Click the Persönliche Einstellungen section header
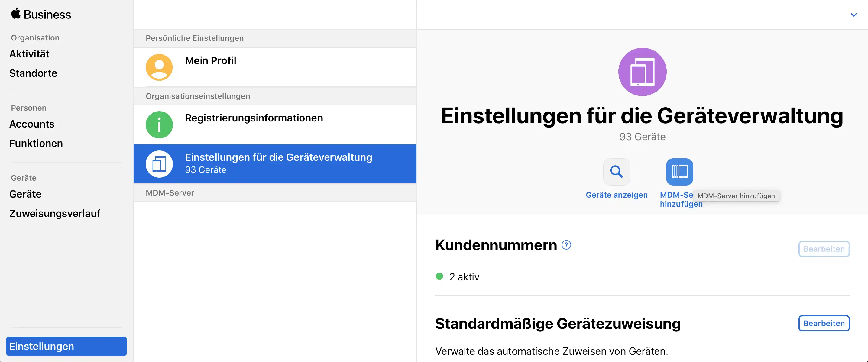Viewport: 868px width, 362px height. (275, 38)
